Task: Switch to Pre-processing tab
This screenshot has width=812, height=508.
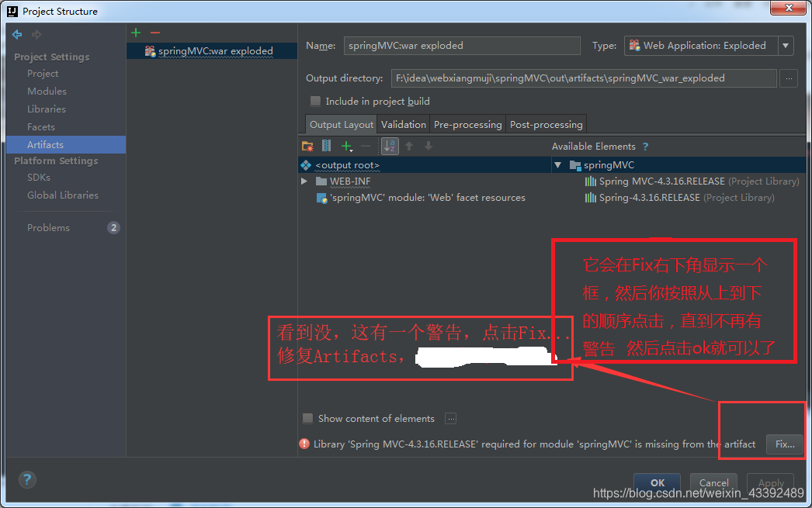Action: tap(467, 125)
